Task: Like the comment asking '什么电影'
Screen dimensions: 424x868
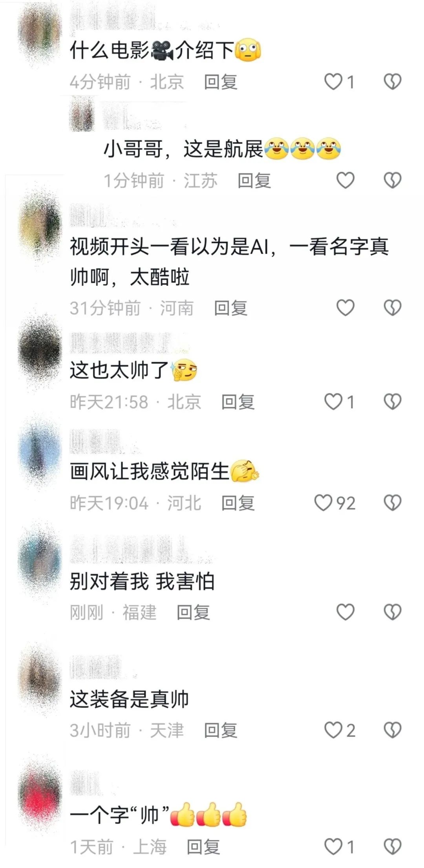Action: point(334,82)
